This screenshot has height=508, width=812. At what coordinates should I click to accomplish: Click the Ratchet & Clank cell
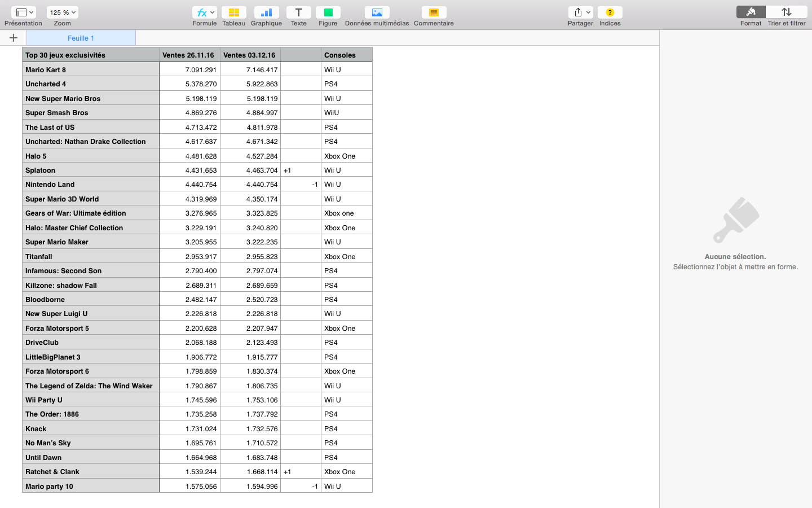pos(91,471)
